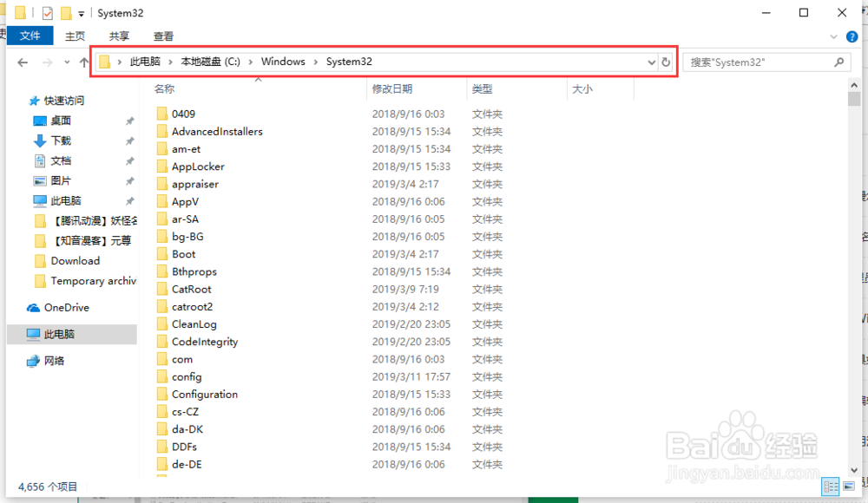
Task: Open the 文件 menu
Action: tap(30, 36)
